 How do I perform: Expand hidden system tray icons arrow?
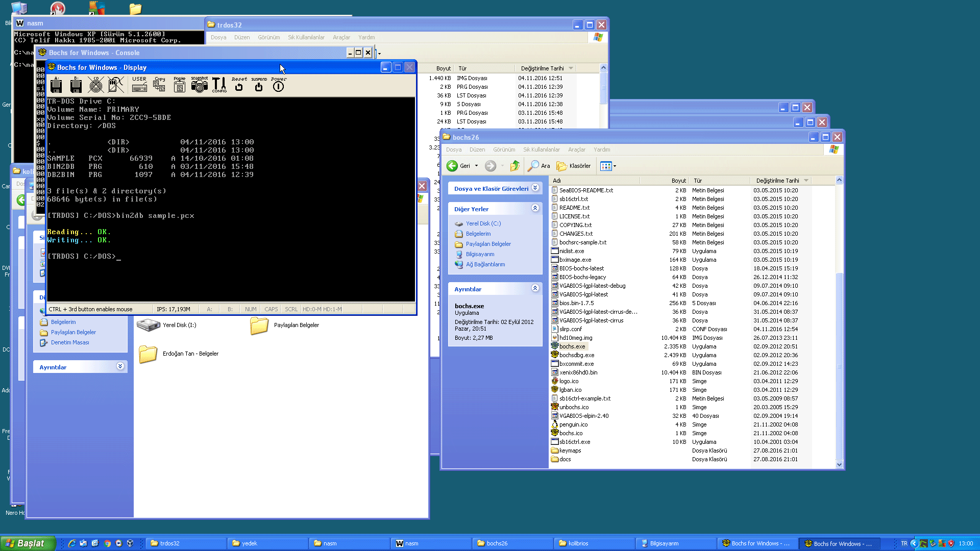(x=914, y=543)
